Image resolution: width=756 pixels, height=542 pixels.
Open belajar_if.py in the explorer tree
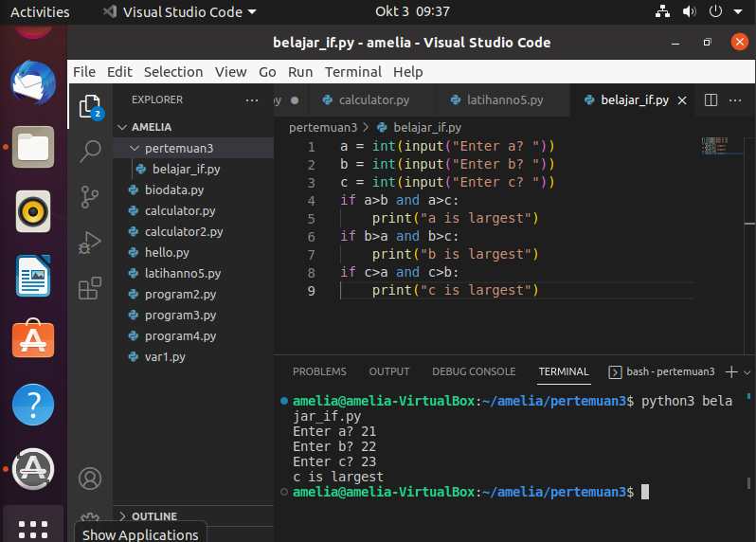point(193,169)
